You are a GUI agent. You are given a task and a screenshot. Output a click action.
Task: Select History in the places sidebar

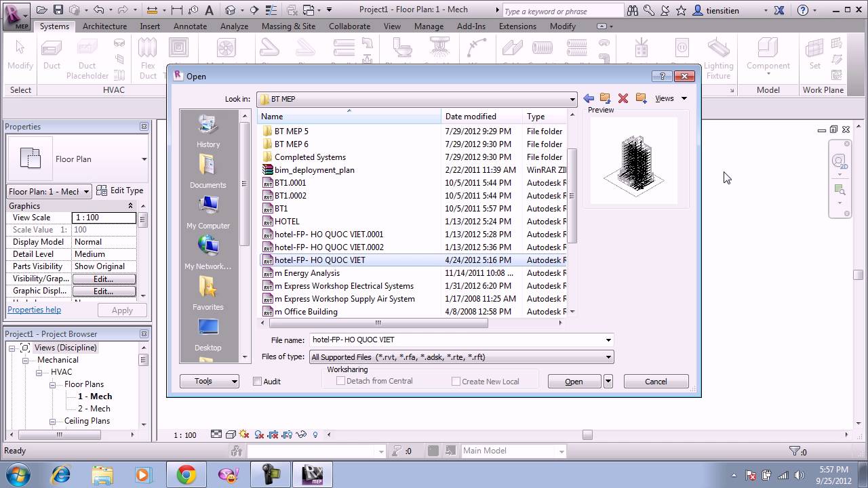tap(208, 131)
